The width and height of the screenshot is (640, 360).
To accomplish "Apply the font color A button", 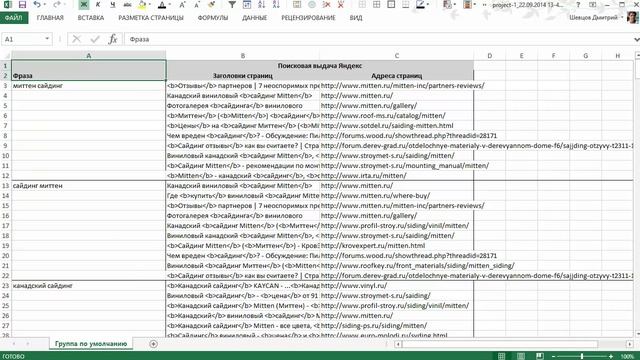I will tap(162, 4).
